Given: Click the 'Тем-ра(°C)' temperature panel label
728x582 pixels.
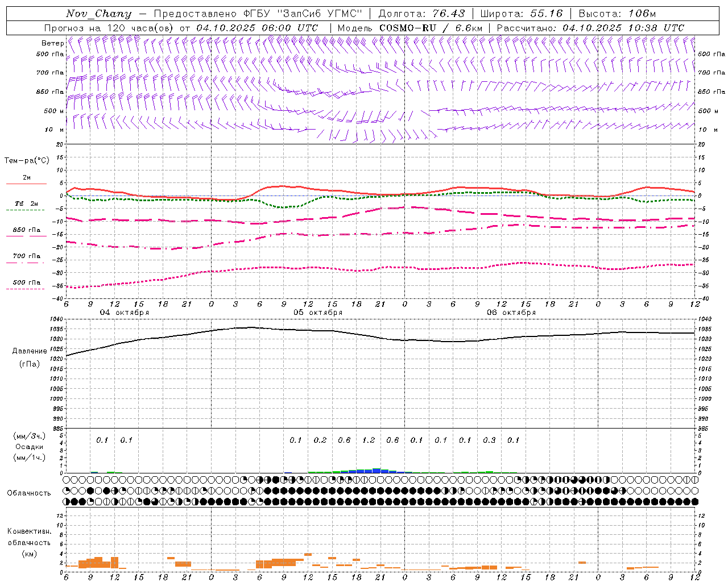Looking at the screenshot, I should coord(27,161).
